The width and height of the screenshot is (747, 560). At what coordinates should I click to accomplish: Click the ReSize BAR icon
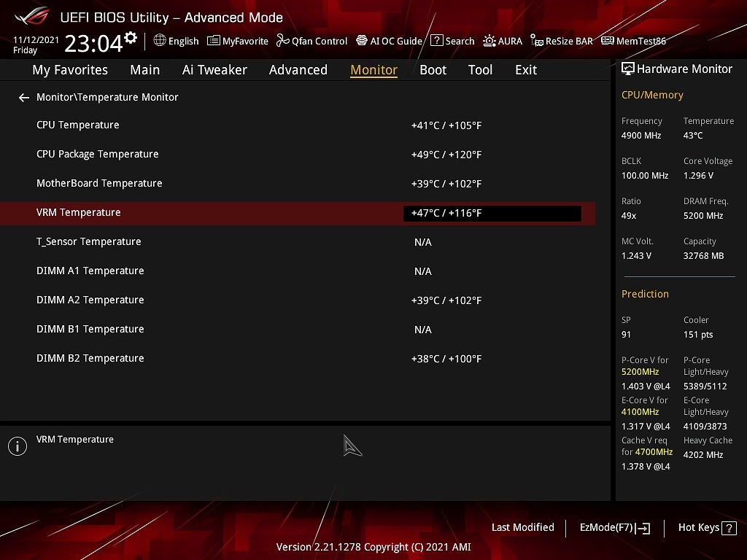[x=536, y=41]
